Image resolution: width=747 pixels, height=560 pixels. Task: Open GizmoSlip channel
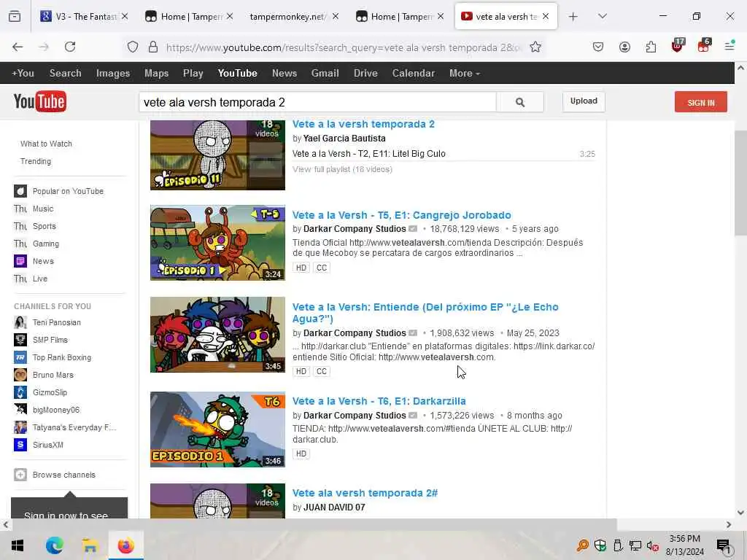point(50,392)
